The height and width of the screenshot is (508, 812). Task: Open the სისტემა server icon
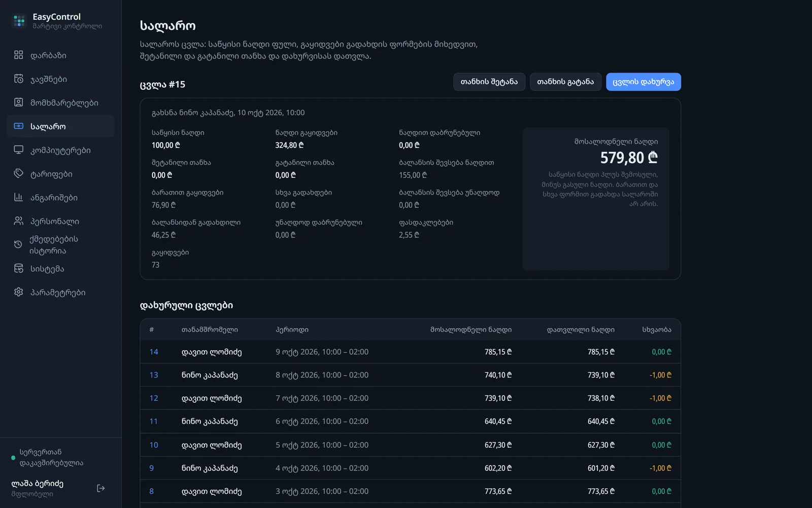pos(19,268)
